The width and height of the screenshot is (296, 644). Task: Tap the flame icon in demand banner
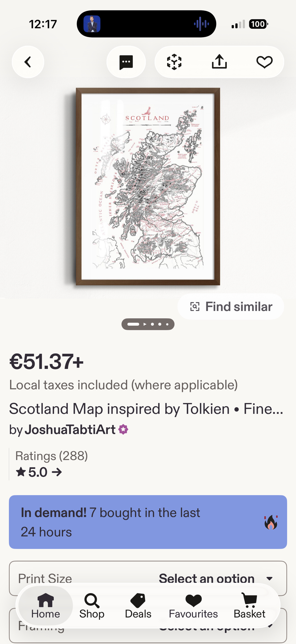coord(271,522)
